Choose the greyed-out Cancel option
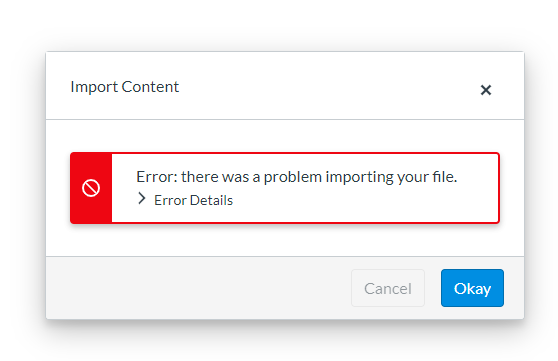 pyautogui.click(x=388, y=288)
